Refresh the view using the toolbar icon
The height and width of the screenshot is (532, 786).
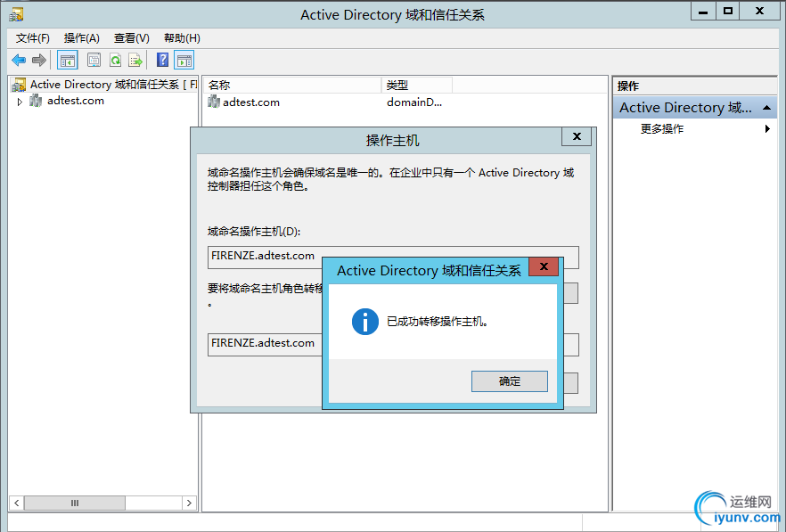[x=115, y=61]
